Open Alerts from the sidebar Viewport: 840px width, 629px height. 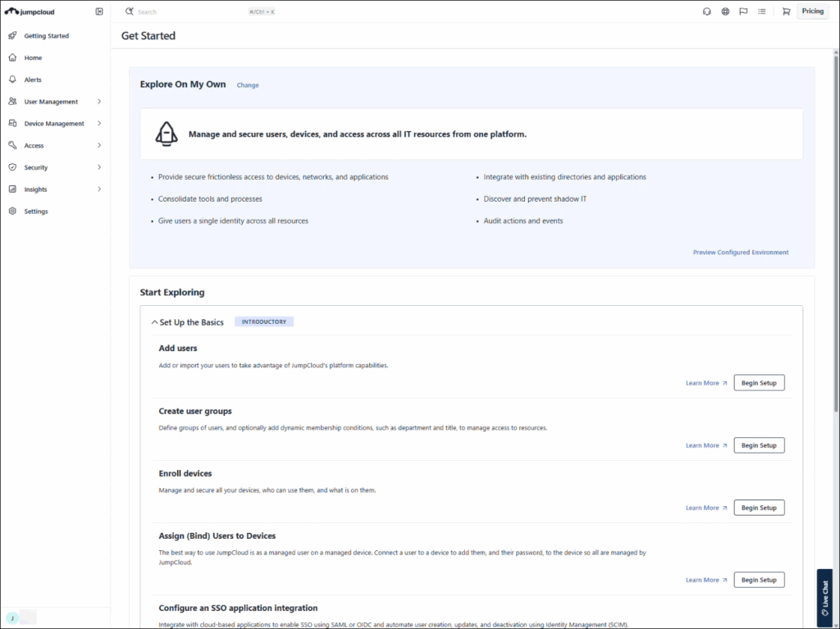(x=33, y=80)
